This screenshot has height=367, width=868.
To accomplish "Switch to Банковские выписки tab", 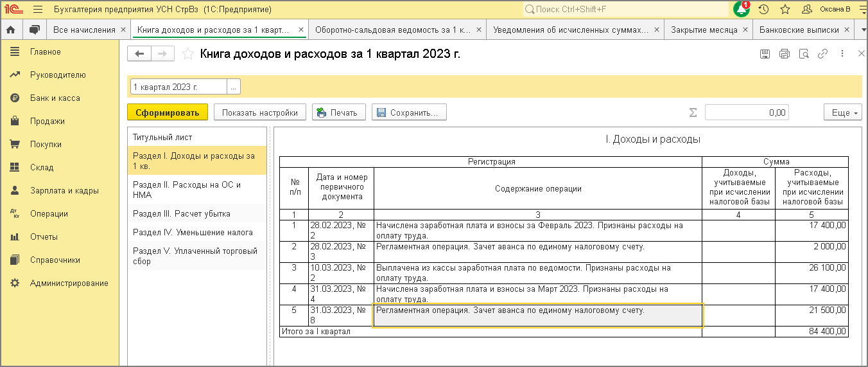I will [x=799, y=30].
